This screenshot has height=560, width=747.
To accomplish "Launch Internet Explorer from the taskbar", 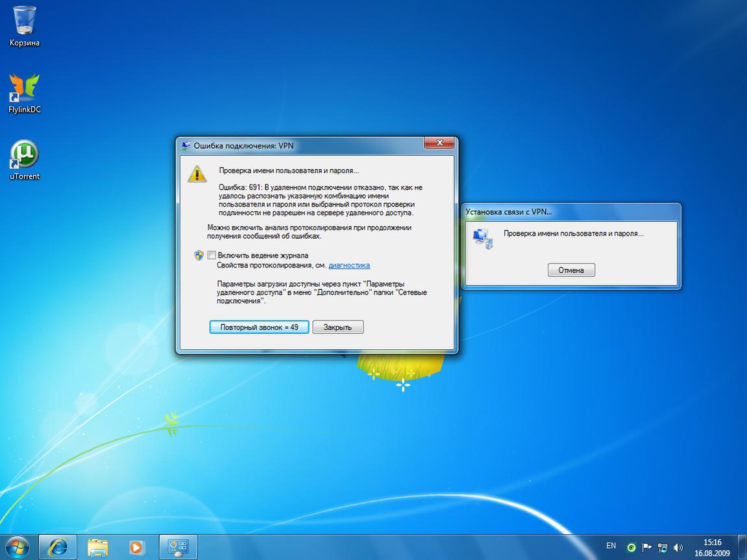I will (x=58, y=546).
